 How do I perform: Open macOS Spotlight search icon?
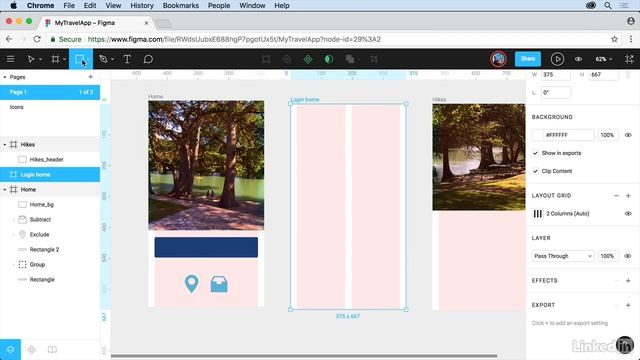(608, 6)
